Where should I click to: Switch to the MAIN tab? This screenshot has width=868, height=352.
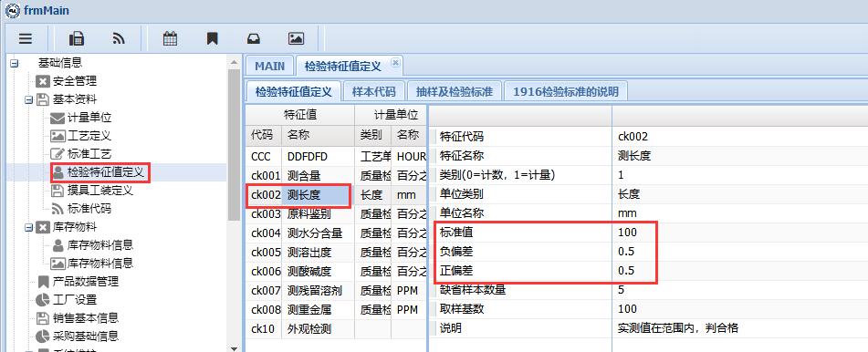pyautogui.click(x=269, y=67)
